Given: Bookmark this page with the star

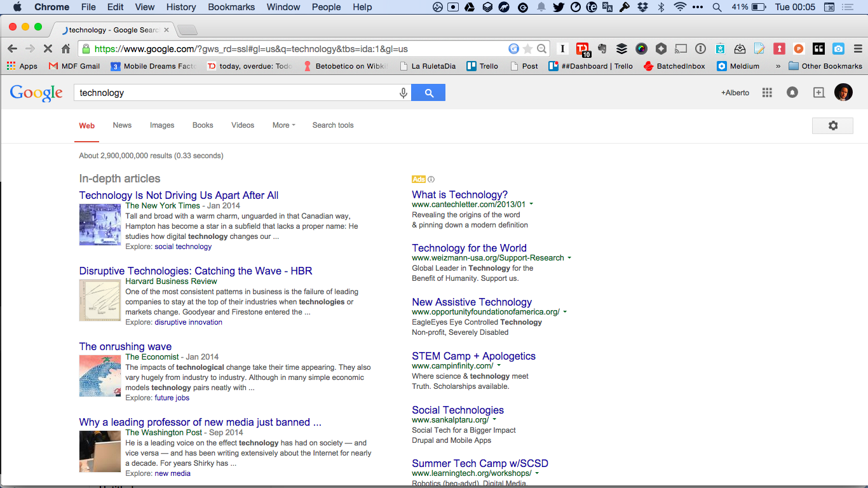Looking at the screenshot, I should coord(527,49).
